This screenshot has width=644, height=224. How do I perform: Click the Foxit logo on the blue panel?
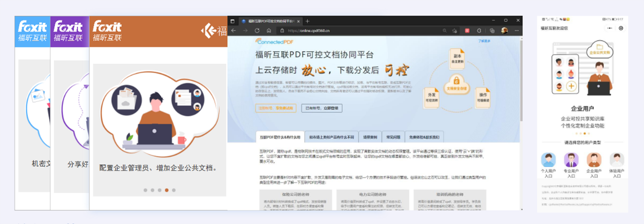[x=32, y=31]
